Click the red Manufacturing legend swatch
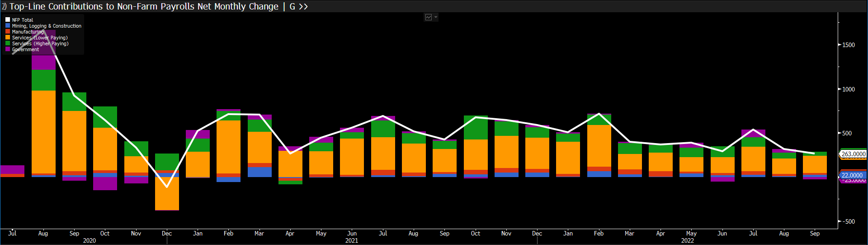 tap(8, 32)
